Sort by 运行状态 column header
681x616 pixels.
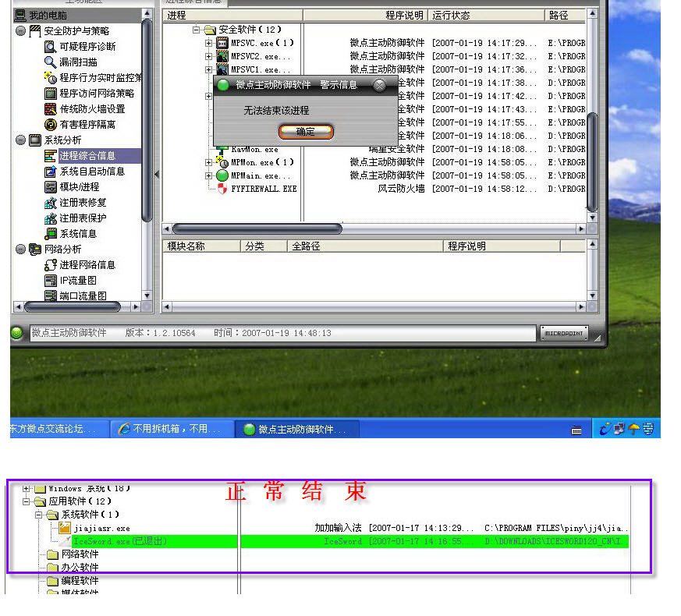coord(487,15)
